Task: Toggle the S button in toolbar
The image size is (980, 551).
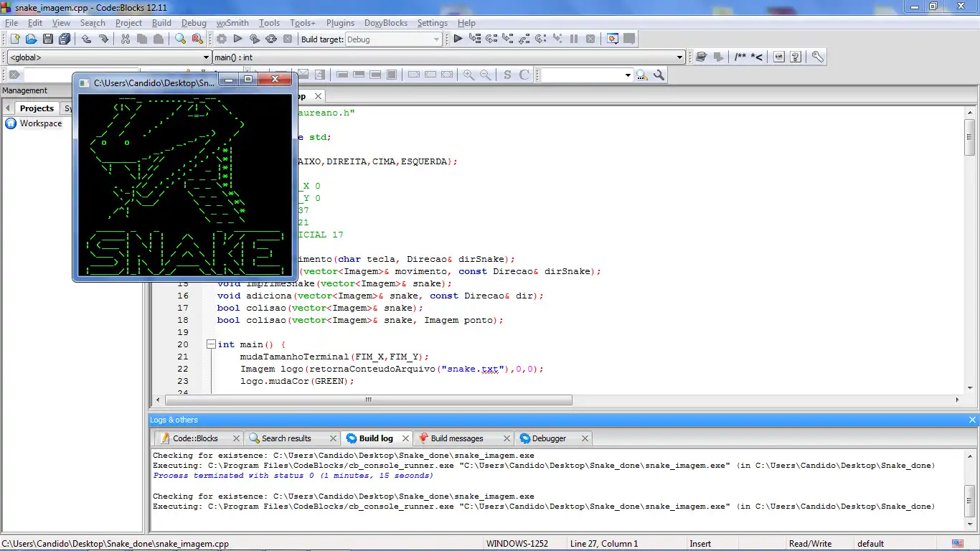Action: pos(507,75)
